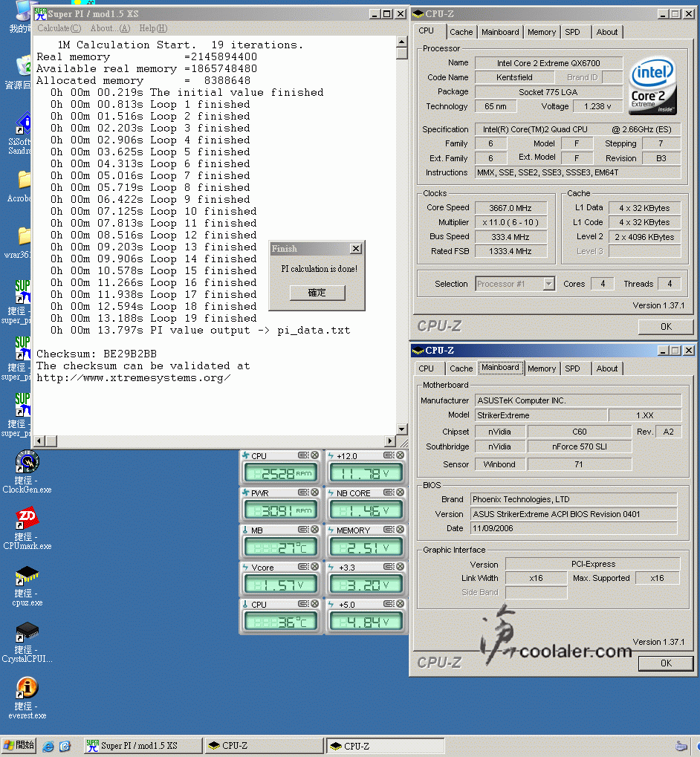Close the CPU fan RPM sensor gadget

[315, 455]
